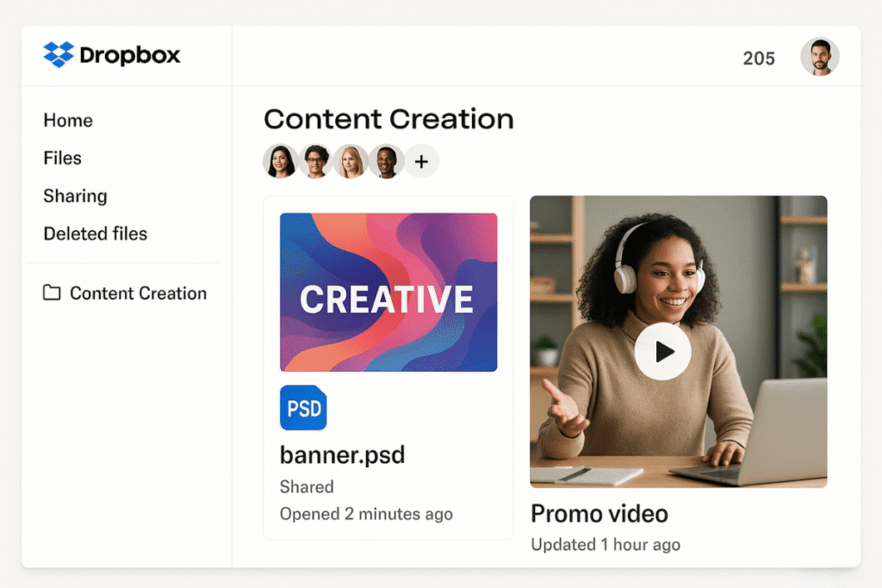Click the CREATIVE banner thumbnail

(388, 293)
